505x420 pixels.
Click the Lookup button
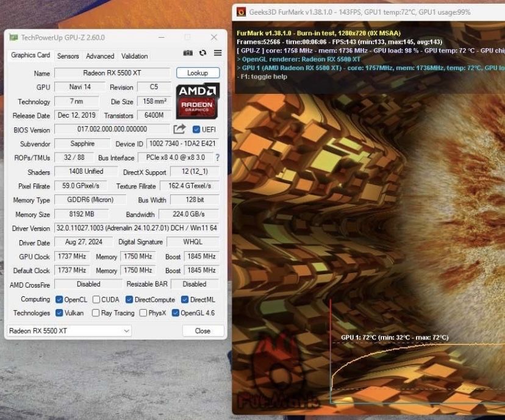click(198, 73)
